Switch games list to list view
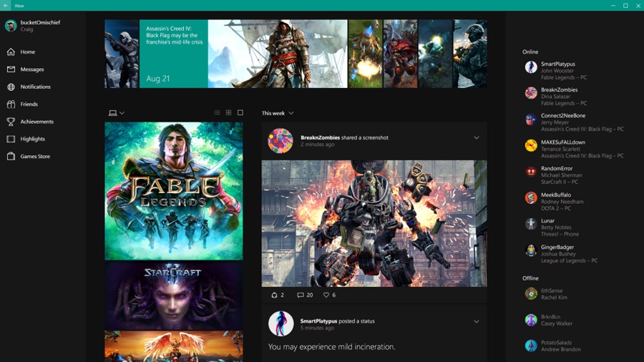 [217, 112]
